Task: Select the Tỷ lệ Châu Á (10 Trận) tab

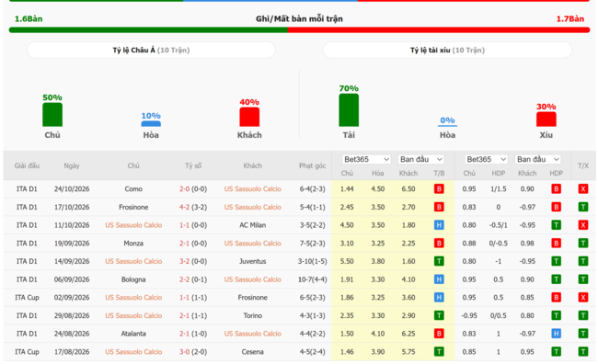Action: click(x=151, y=50)
